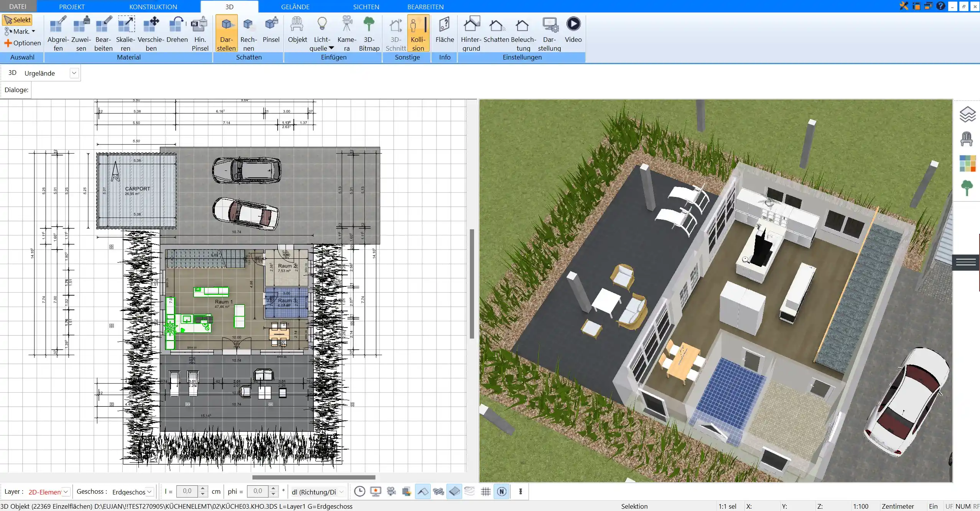Decrease the phi value stepper down arrow

tap(273, 494)
